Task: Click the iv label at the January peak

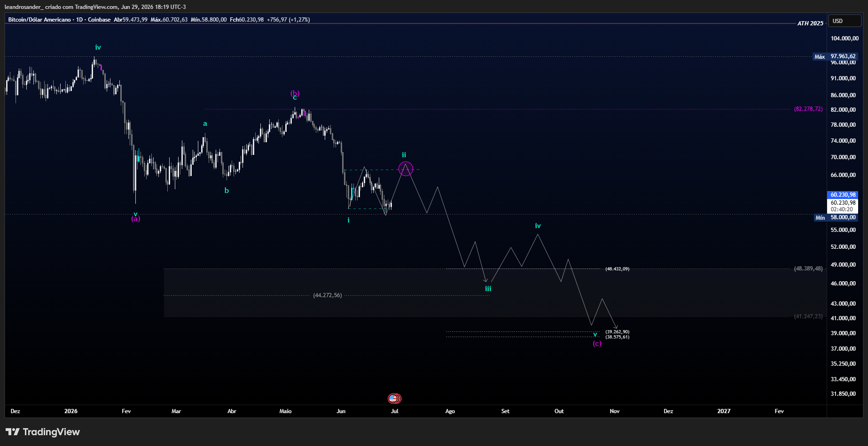Action: [x=98, y=47]
